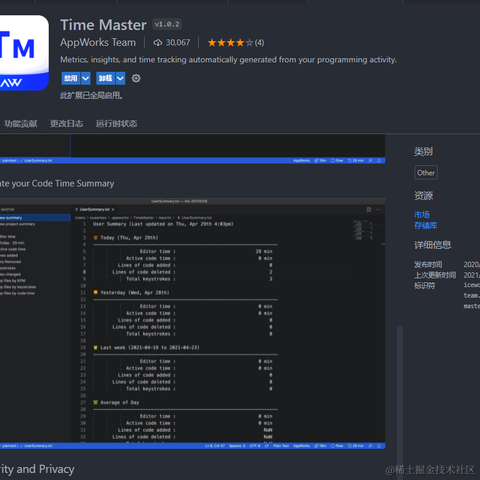This screenshot has width=480, height=480.
Task: Click the v1.0.2 version badge
Action: (167, 24)
